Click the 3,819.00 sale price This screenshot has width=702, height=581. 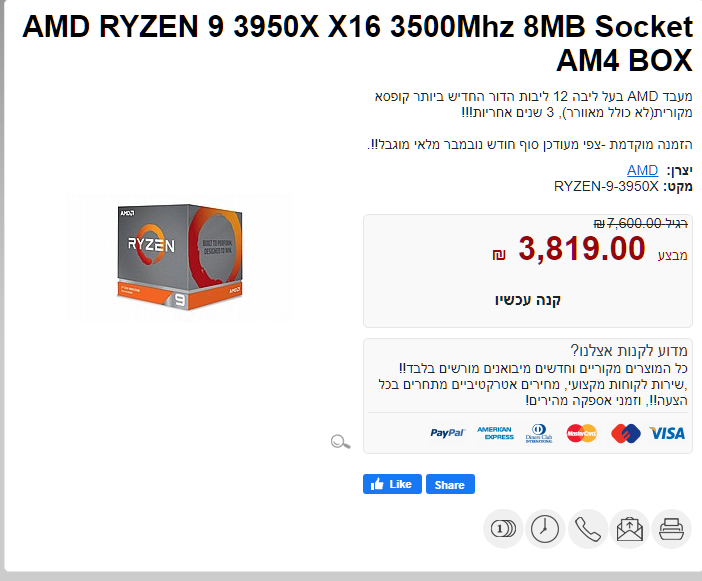pyautogui.click(x=582, y=249)
